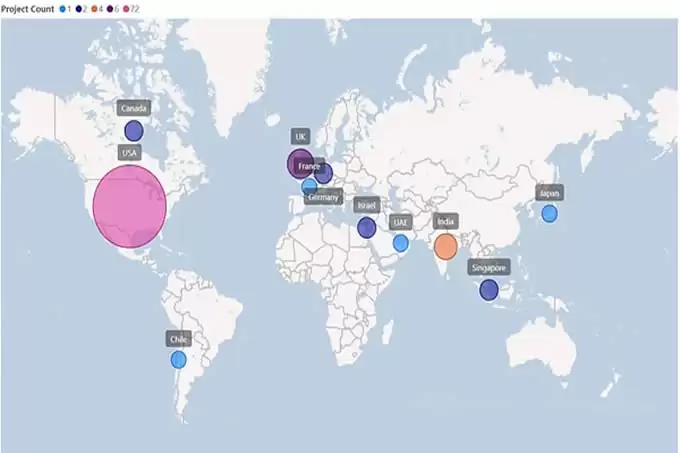Click the large pink USA bubble
The image size is (680, 453).
pos(130,206)
